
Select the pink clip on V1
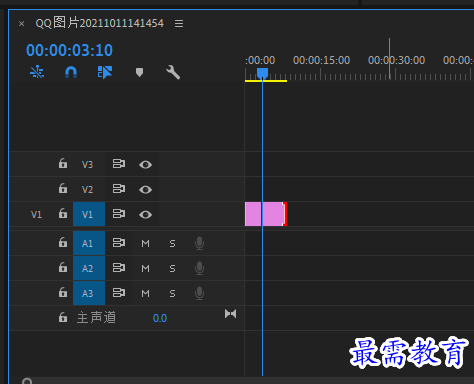pyautogui.click(x=265, y=214)
